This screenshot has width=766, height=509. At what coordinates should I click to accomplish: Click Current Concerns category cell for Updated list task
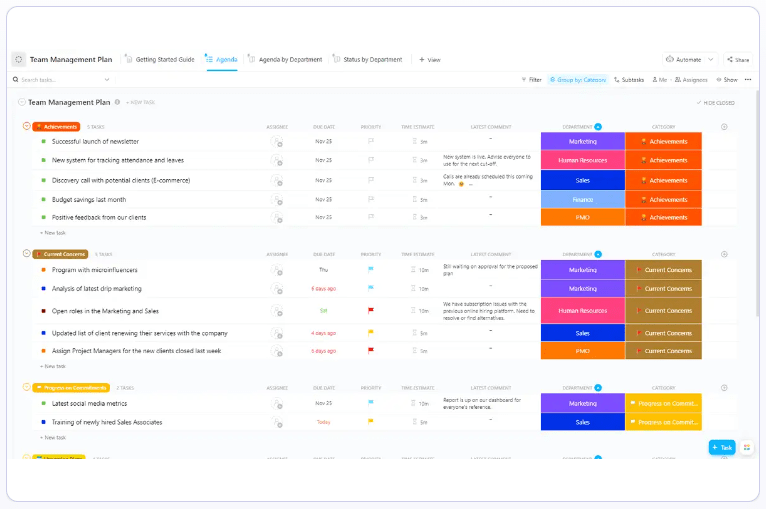tap(663, 333)
